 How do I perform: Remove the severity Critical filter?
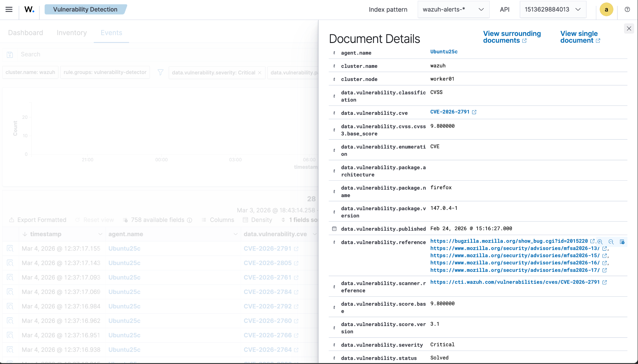pos(260,73)
